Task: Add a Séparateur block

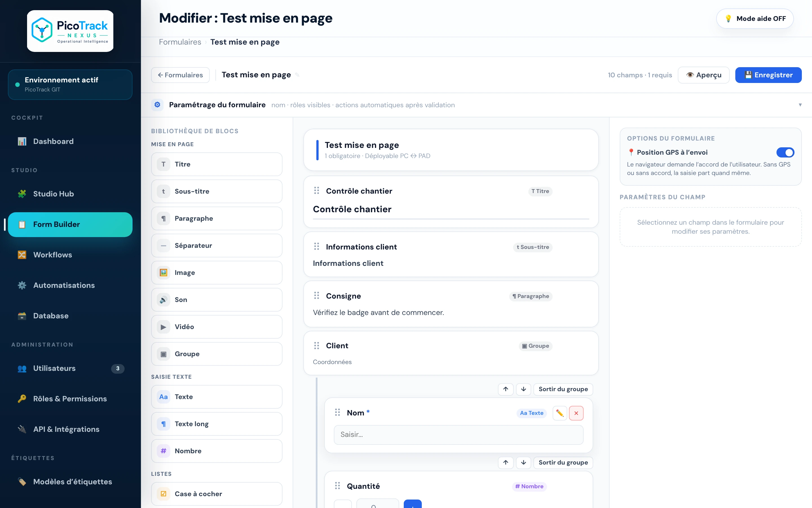Action: (x=217, y=246)
